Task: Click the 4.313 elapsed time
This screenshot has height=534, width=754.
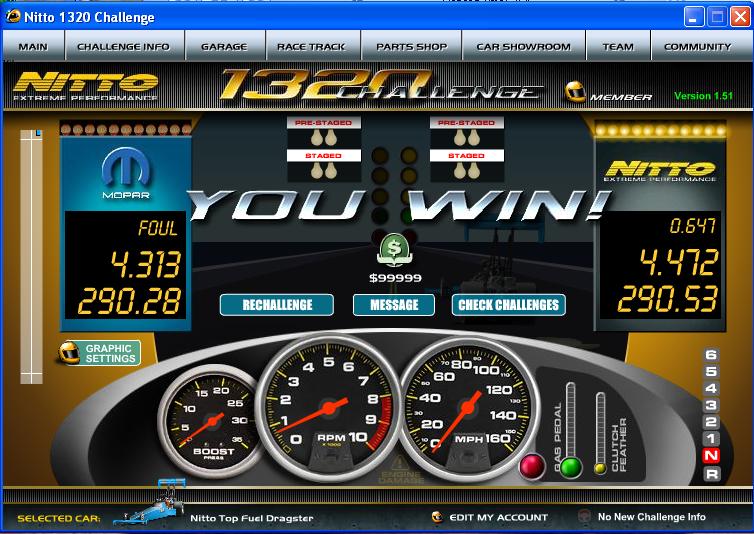Action: (146, 264)
